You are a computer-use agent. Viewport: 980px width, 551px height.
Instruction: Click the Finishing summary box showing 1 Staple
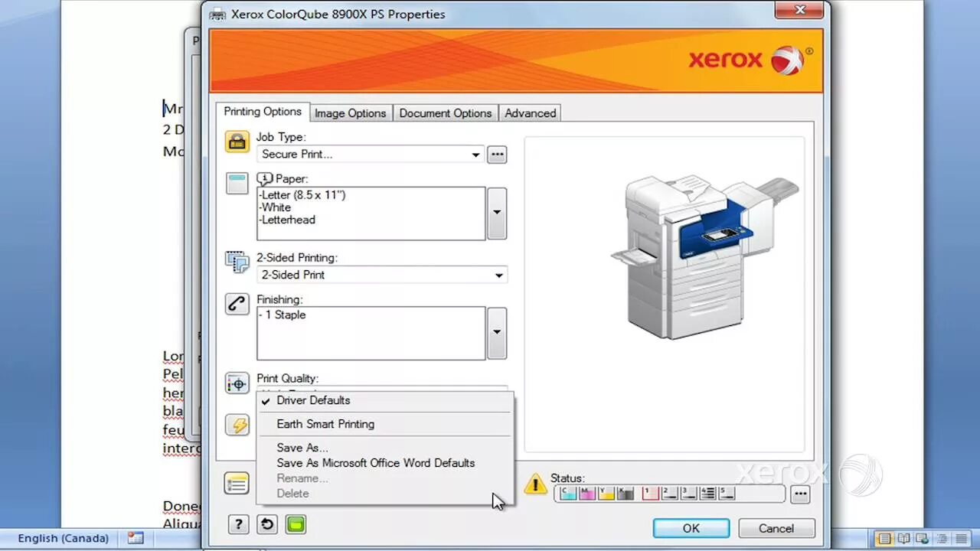tap(371, 333)
